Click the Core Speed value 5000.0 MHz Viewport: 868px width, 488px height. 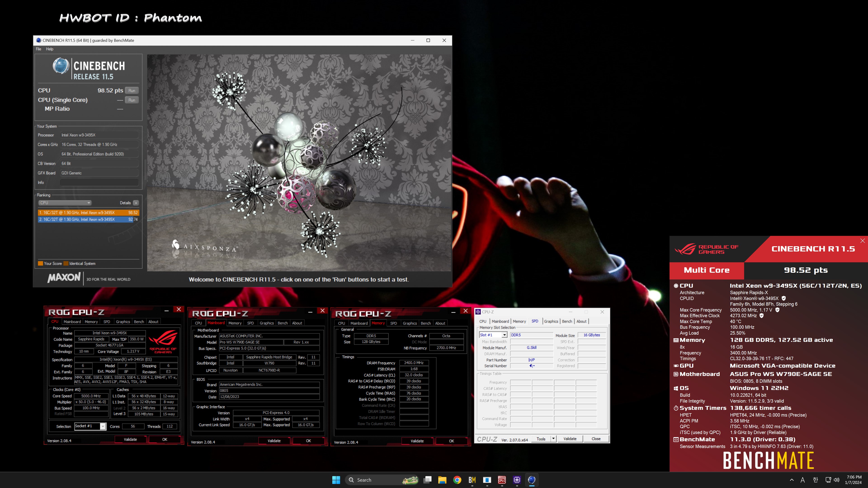coord(91,396)
